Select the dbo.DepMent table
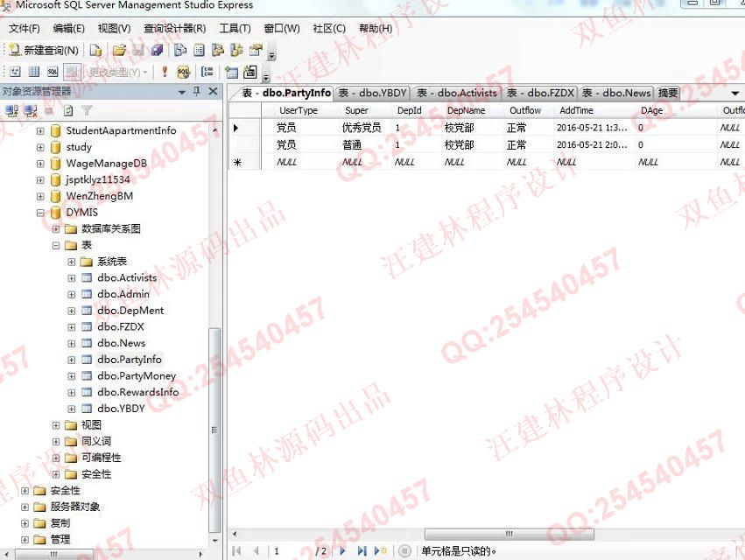 tap(130, 311)
